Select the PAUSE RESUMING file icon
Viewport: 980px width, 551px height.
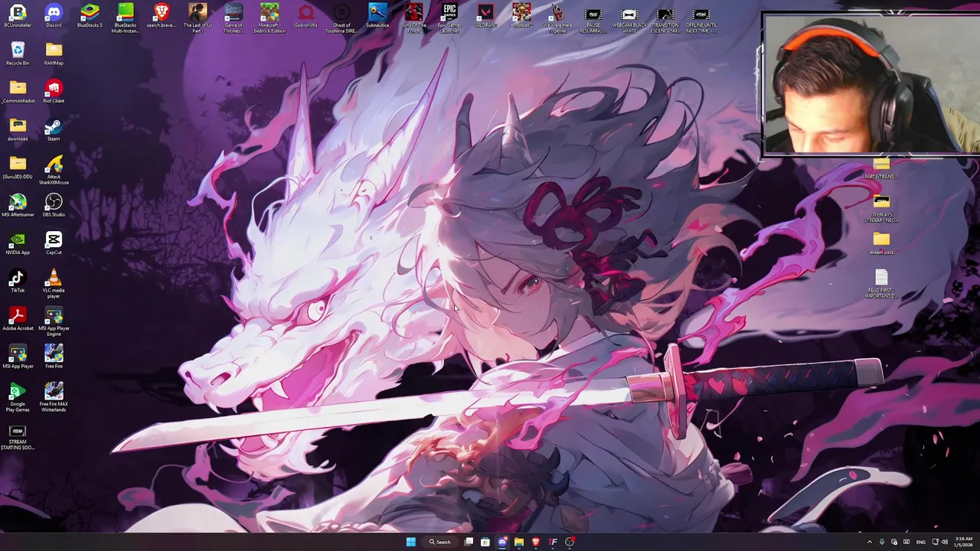(x=593, y=20)
